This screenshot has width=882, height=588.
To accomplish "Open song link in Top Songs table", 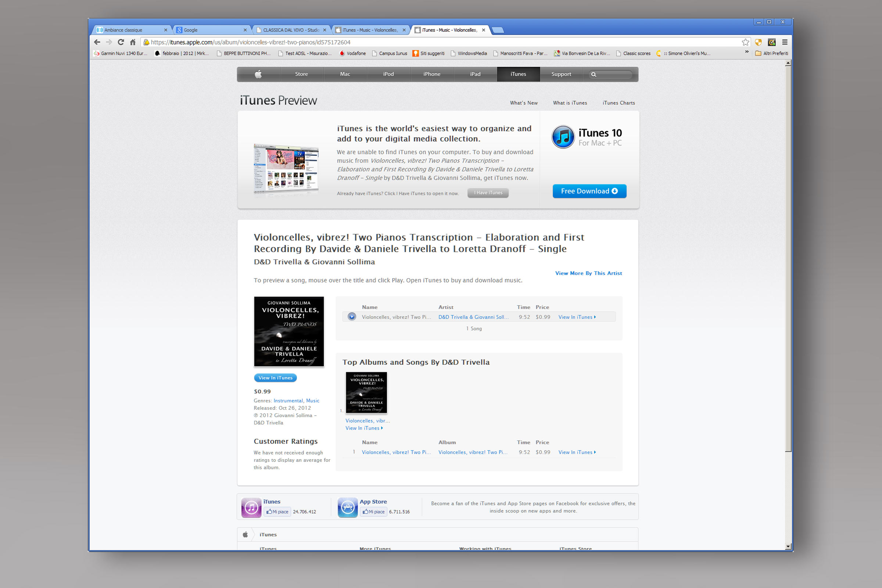I will pyautogui.click(x=397, y=452).
